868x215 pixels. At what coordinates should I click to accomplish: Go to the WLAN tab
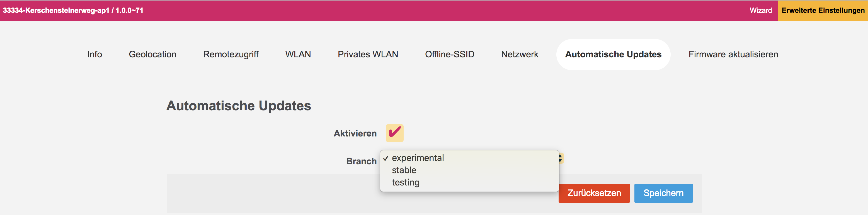(x=298, y=55)
